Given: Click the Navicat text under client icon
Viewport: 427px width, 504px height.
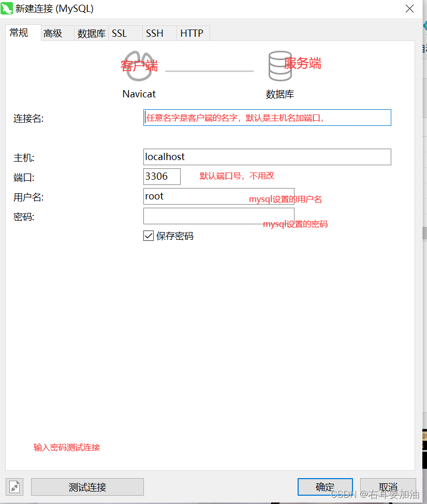Looking at the screenshot, I should pyautogui.click(x=139, y=94).
